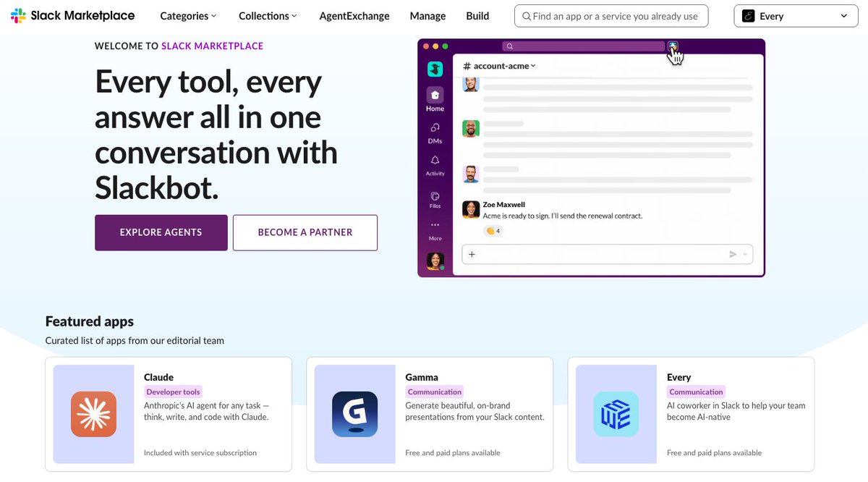The width and height of the screenshot is (868, 482).
Task: Click the workspace icon in Slack preview sidebar
Action: [435, 69]
